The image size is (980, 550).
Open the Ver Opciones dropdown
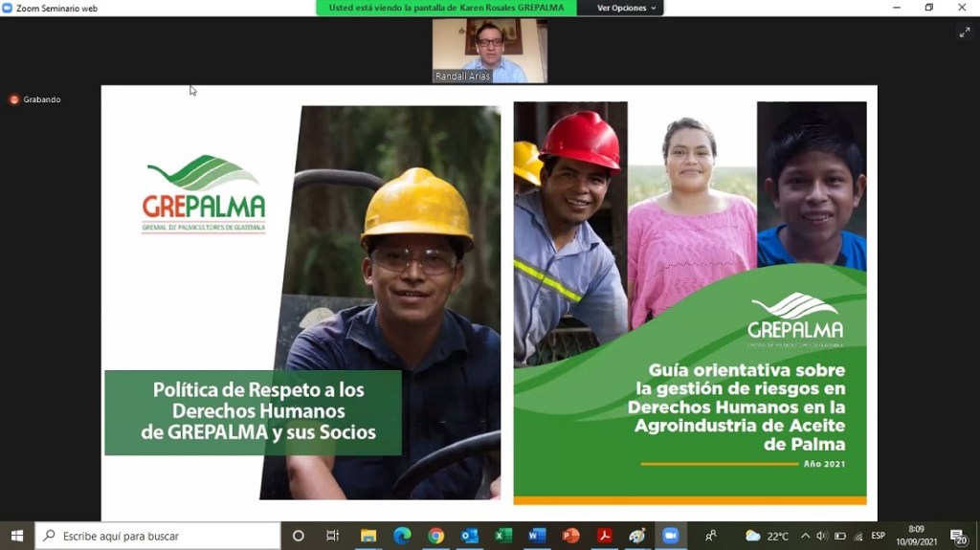point(627,8)
